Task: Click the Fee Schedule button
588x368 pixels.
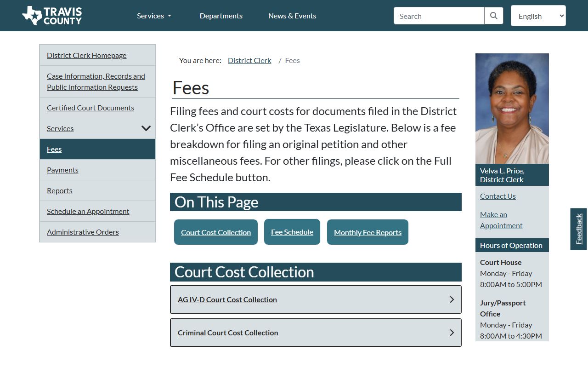Action: point(292,232)
